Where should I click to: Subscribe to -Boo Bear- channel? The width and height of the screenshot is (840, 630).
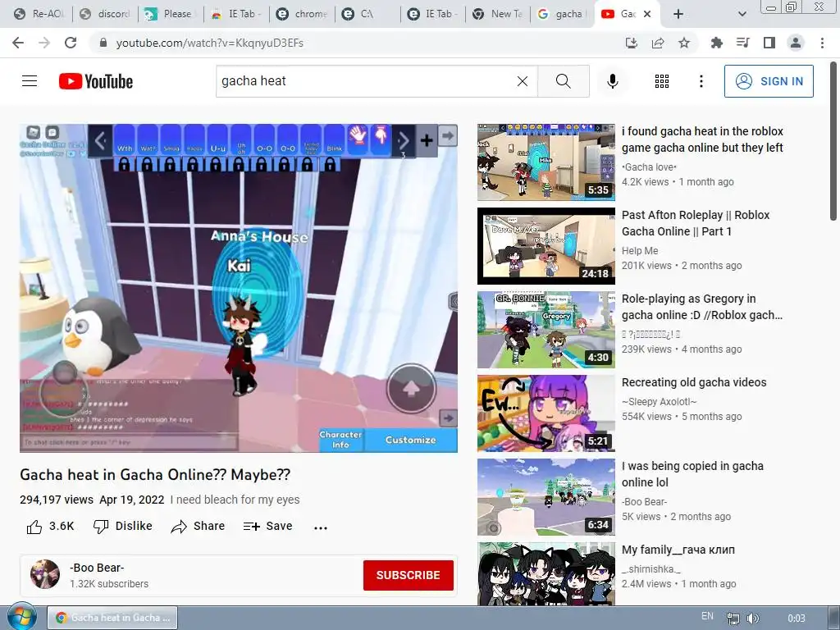[409, 575]
